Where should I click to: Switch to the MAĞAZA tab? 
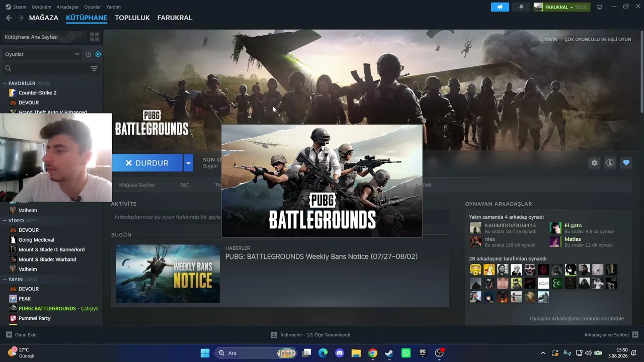click(44, 18)
